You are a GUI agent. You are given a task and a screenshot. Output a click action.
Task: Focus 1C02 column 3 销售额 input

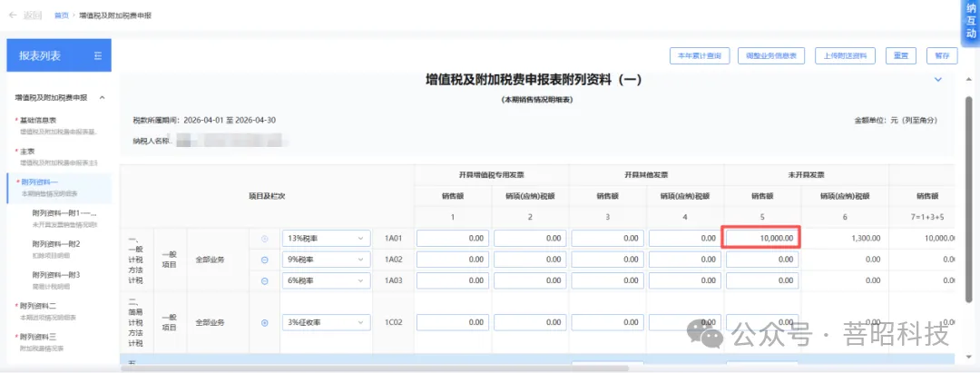point(607,322)
